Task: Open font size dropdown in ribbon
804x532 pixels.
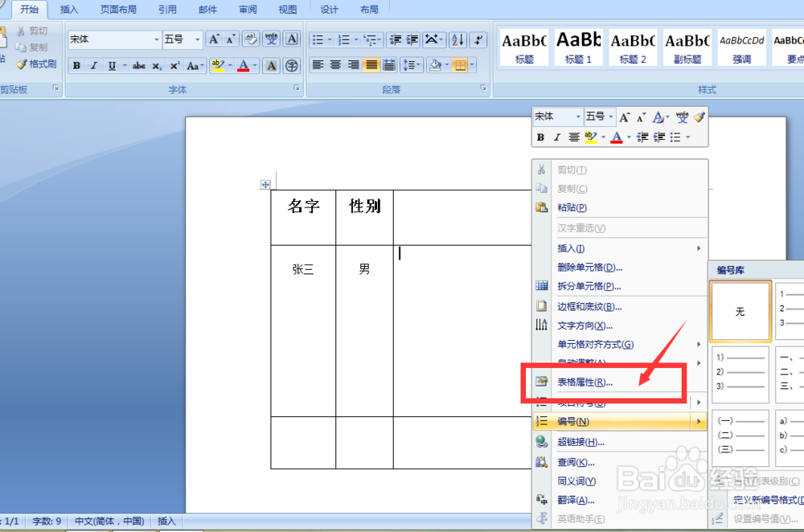Action: click(x=197, y=39)
